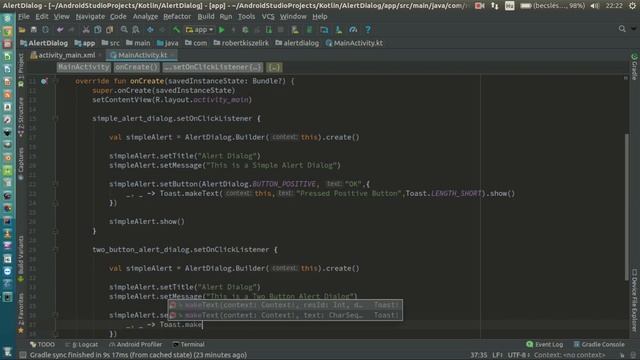
Task: Click the Make Project hammer icon
Action: coord(176,30)
